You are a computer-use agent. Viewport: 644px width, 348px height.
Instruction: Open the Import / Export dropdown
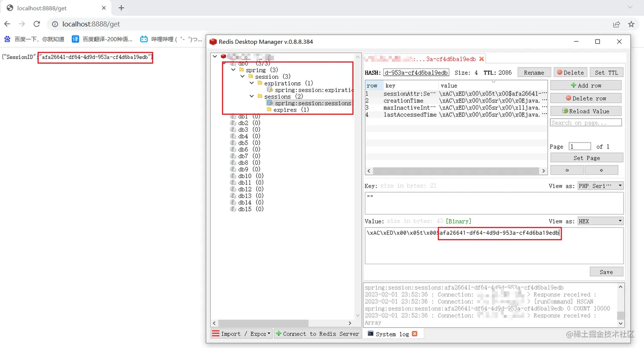[241, 334]
